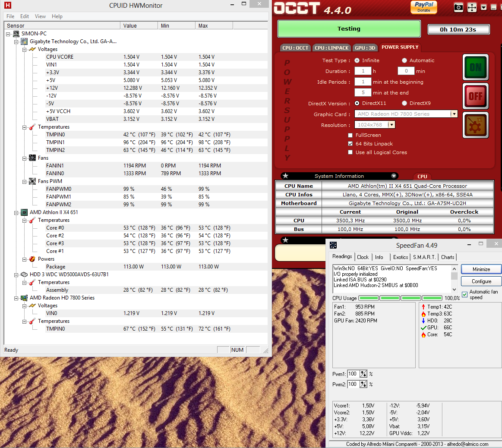
Task: Click the star icon beside System Information
Action: tap(285, 176)
